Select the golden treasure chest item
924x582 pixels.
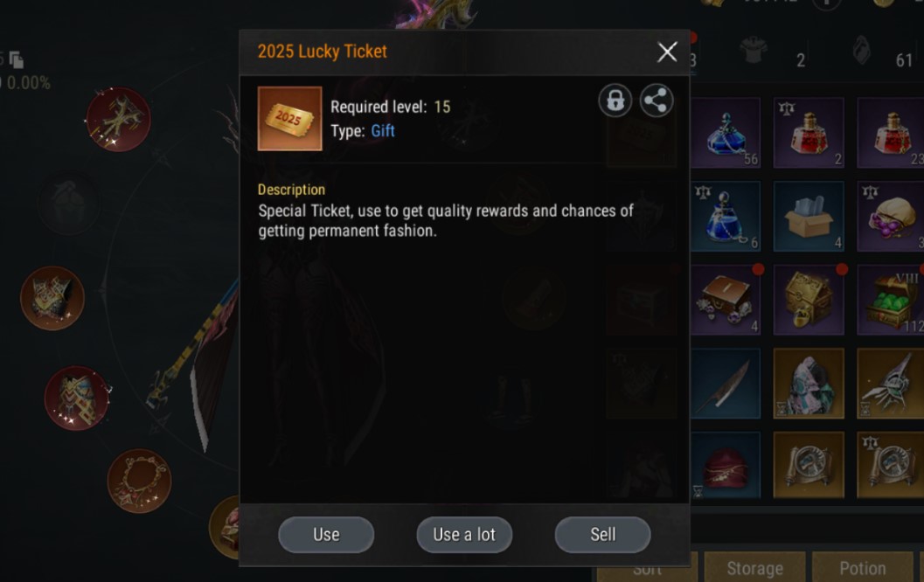(809, 301)
